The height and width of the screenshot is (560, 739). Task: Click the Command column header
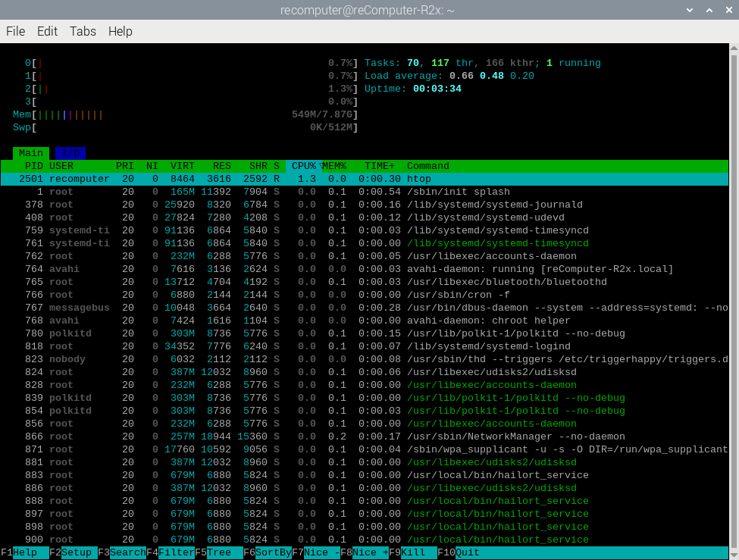pyautogui.click(x=428, y=166)
